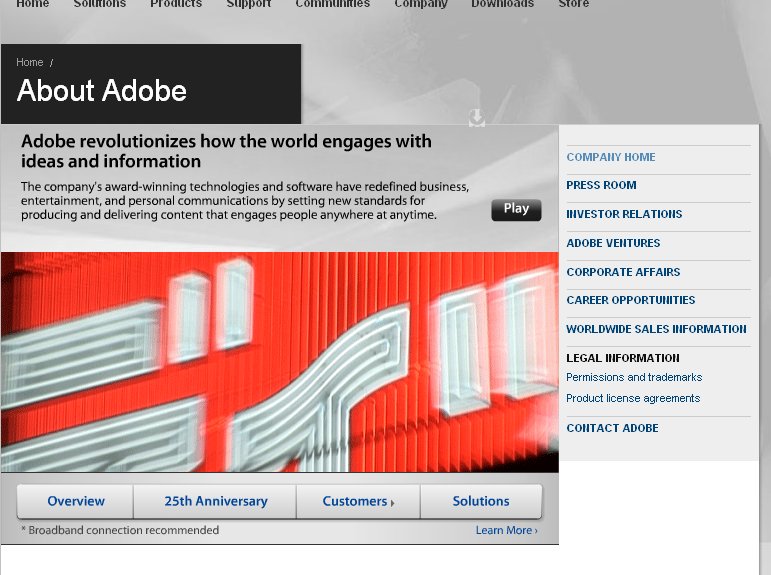The height and width of the screenshot is (575, 771).
Task: View Career Opportunities
Action: coord(630,300)
